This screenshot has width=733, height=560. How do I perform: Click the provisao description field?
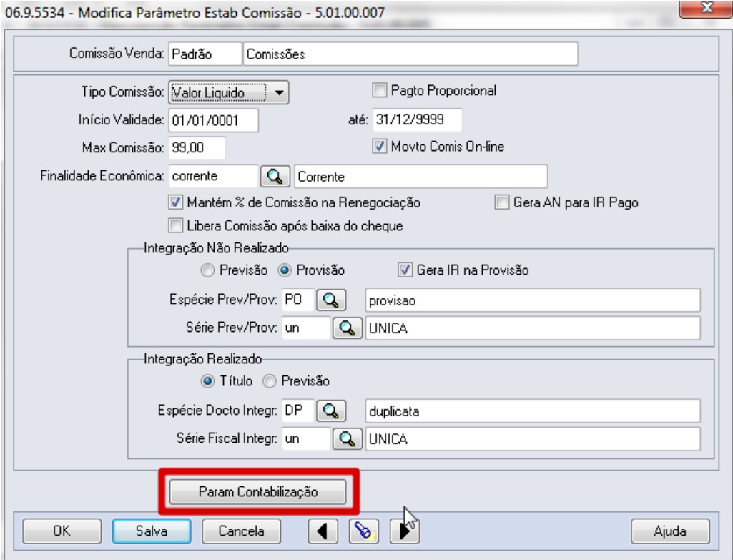point(533,300)
